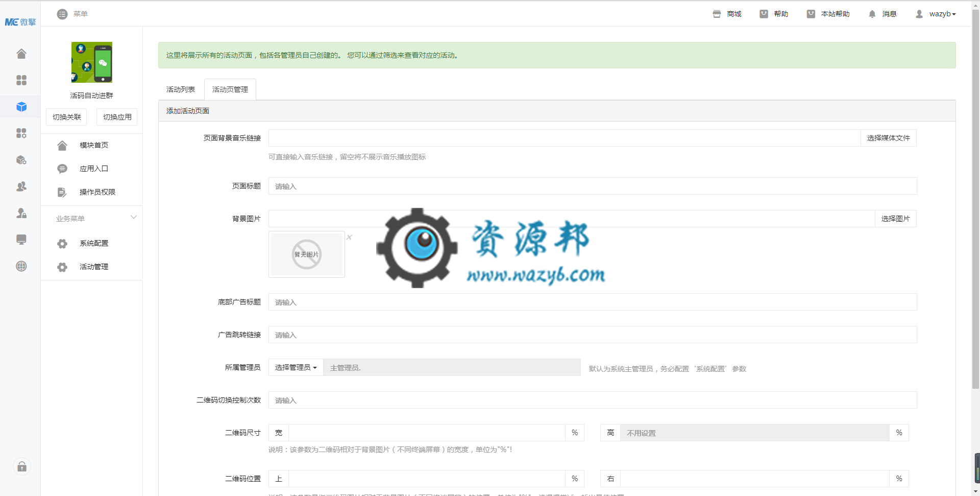The height and width of the screenshot is (496, 980).
Task: Click 暂无图片 placeholder thumbnail
Action: [x=307, y=254]
